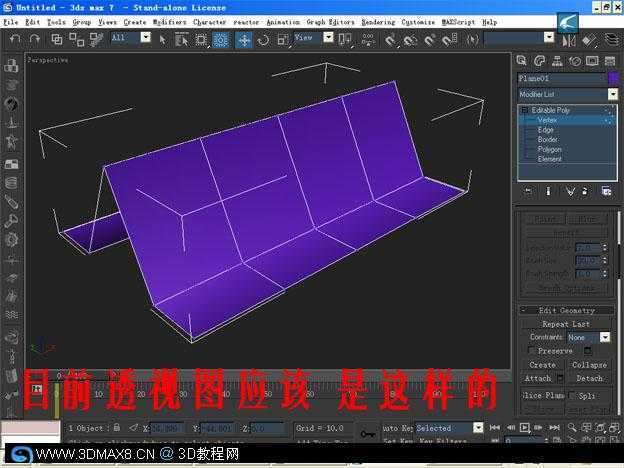Screen dimensions: 624x468
Task: Open the File menu
Action: tap(11, 22)
